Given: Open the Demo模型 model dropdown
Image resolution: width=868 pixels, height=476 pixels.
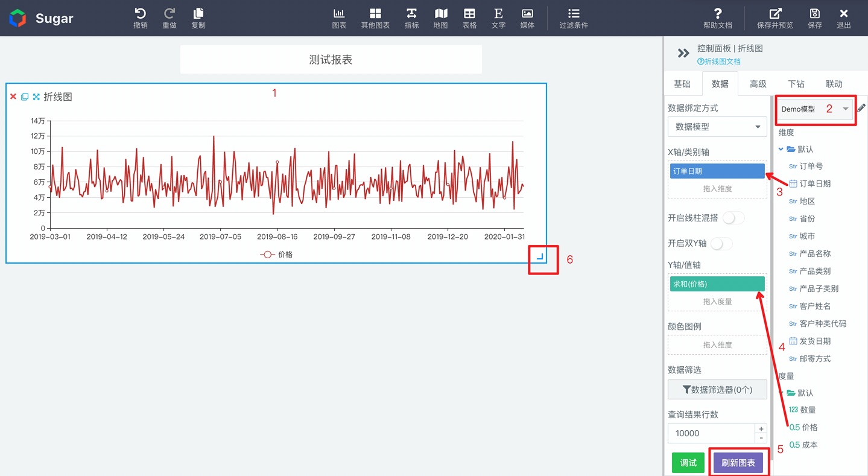Looking at the screenshot, I should tap(814, 109).
